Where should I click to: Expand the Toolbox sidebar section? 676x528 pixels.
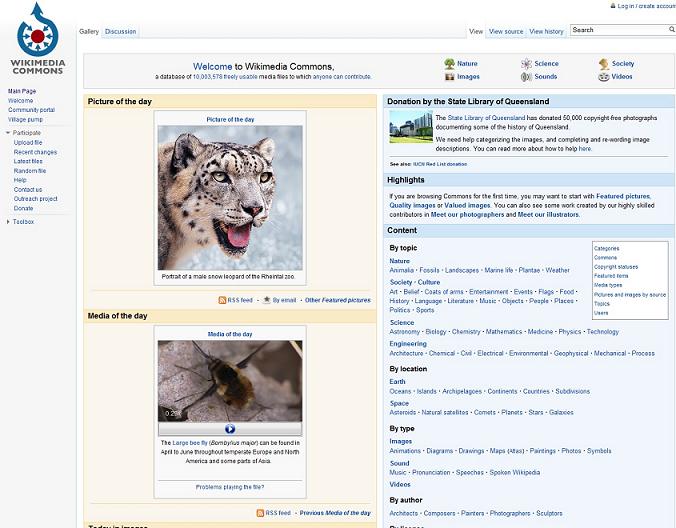pyautogui.click(x=8, y=222)
